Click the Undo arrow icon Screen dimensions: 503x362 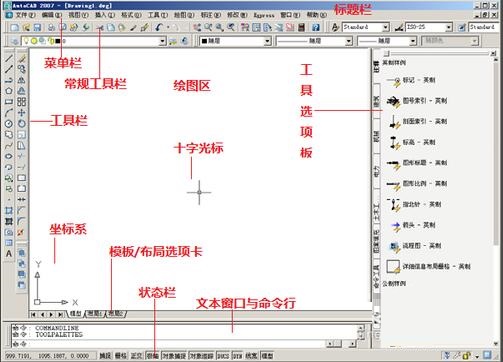pos(159,28)
